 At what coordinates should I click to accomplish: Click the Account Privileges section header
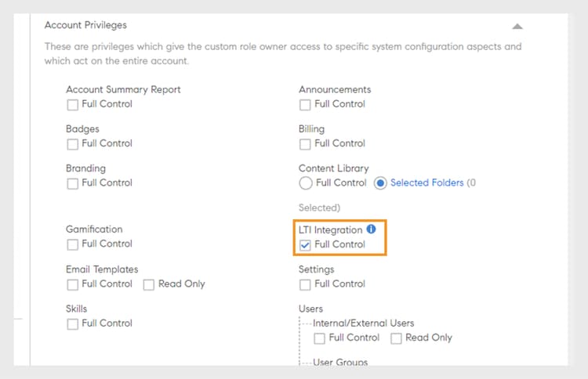point(85,25)
